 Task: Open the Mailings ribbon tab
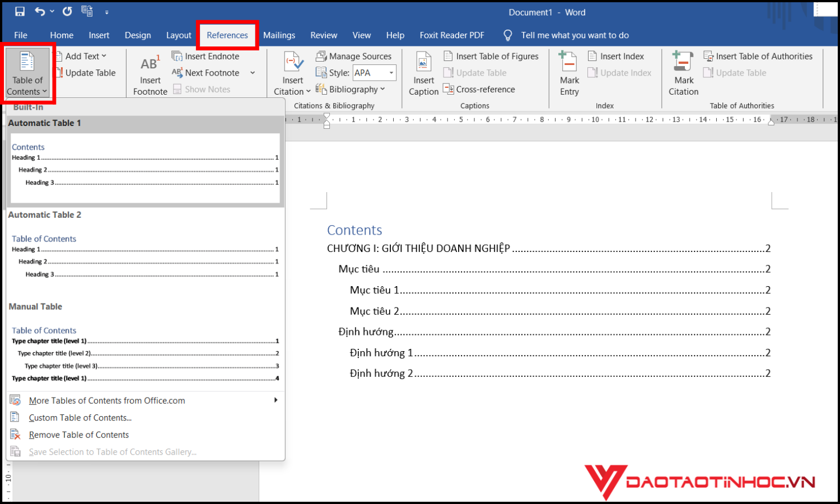pos(279,35)
